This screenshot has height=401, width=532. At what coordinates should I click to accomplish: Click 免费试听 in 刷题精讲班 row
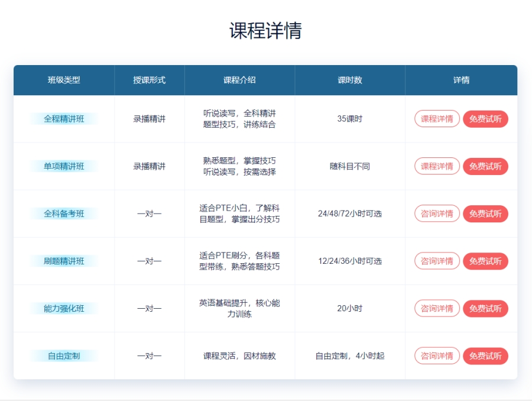click(485, 261)
